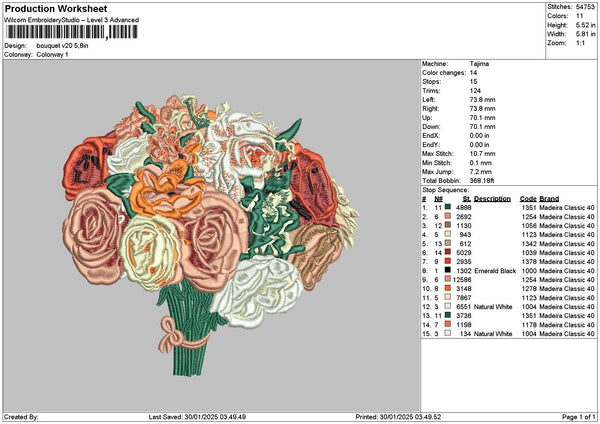The height and width of the screenshot is (424, 600).
Task: Click the 'Down:' label
Action: pos(431,127)
